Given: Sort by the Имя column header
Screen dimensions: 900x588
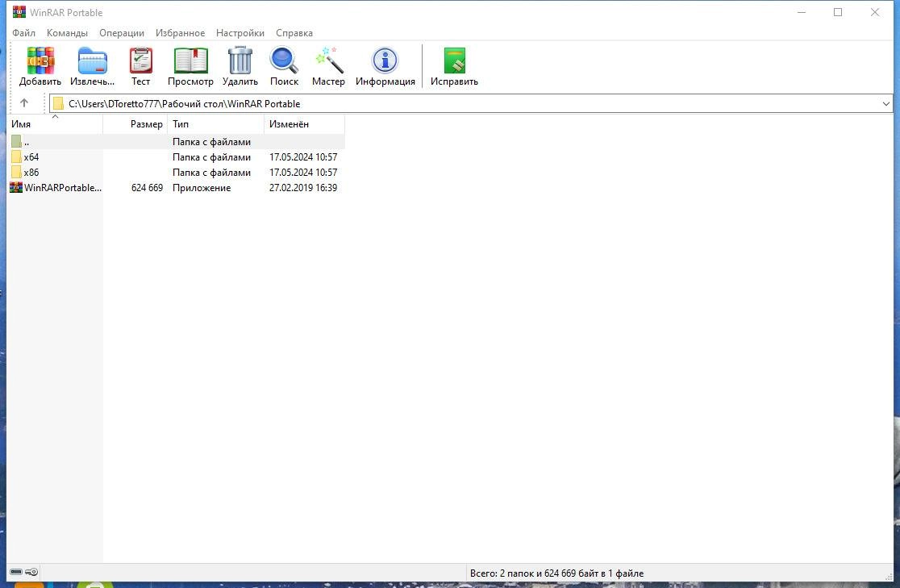Looking at the screenshot, I should (x=55, y=124).
